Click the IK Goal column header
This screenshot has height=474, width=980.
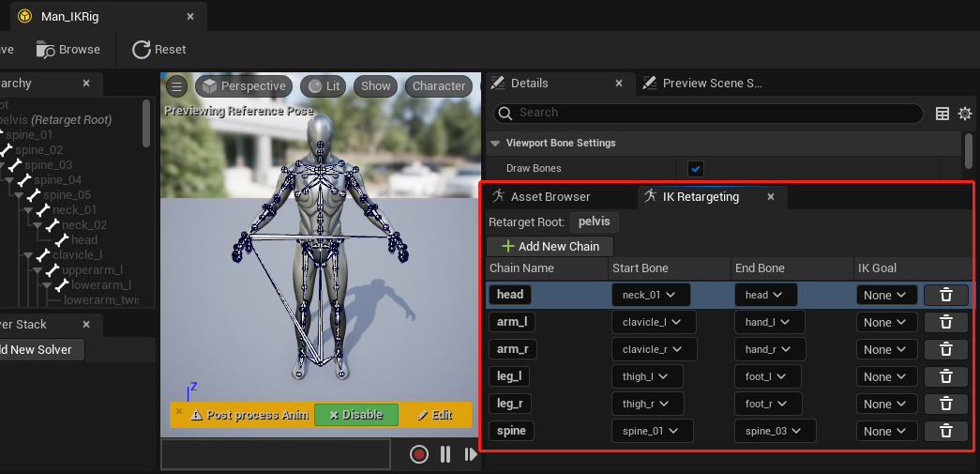tap(878, 268)
